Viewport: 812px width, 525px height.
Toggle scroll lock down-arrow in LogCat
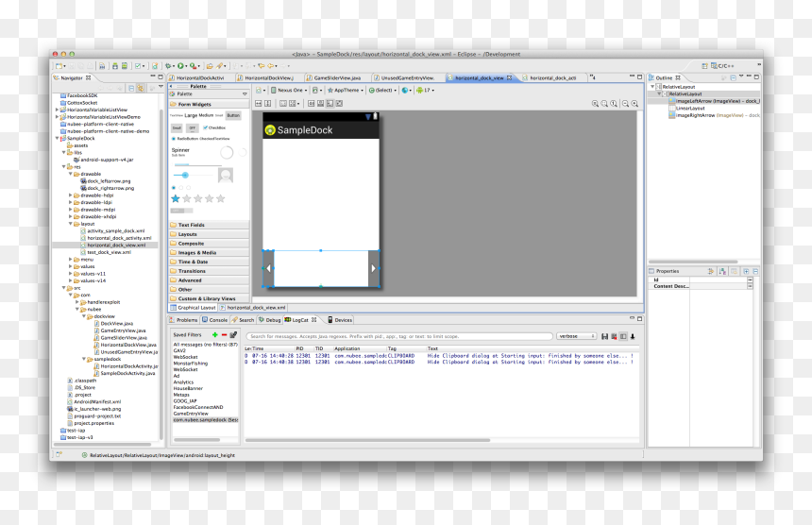pos(633,336)
